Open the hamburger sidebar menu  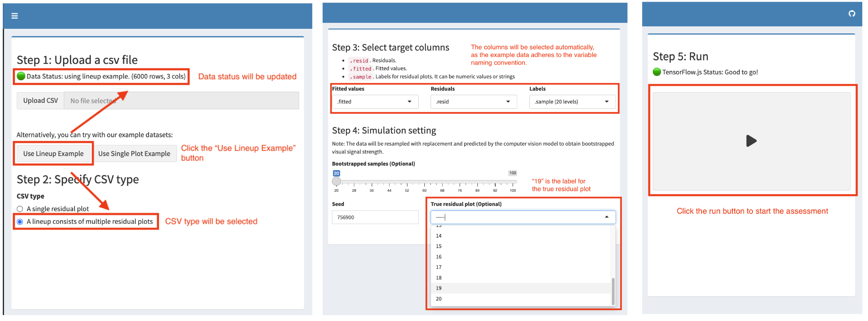pos(14,16)
